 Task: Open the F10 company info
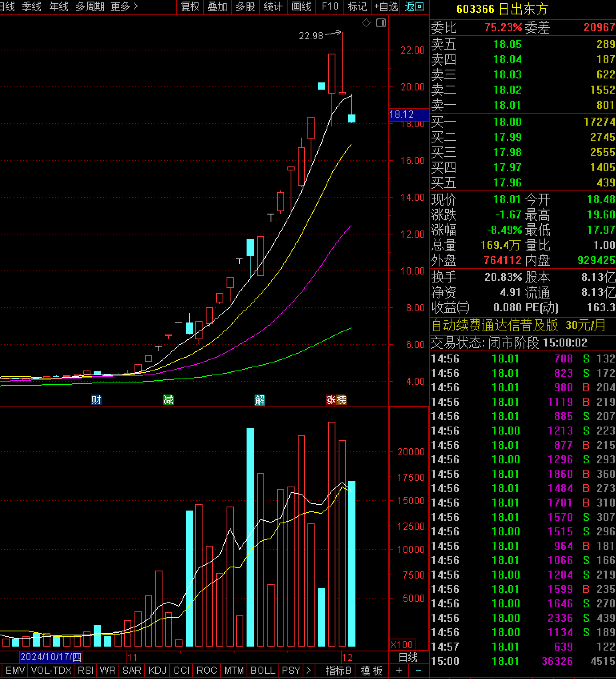coord(330,7)
